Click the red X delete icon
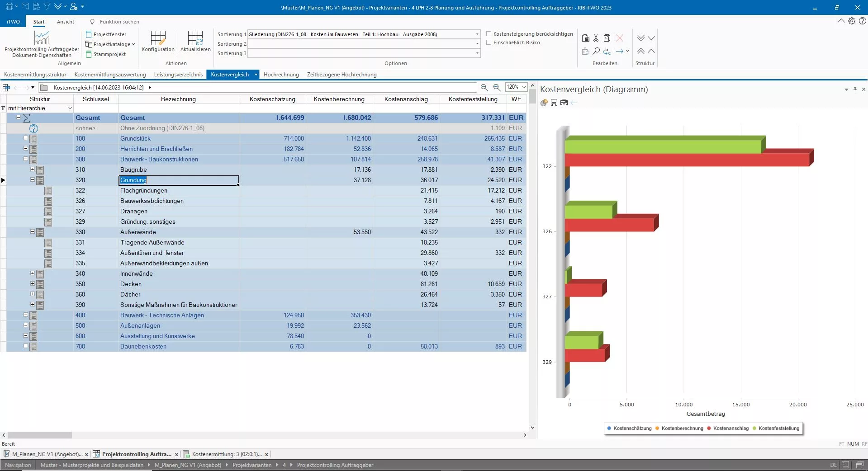 619,38
